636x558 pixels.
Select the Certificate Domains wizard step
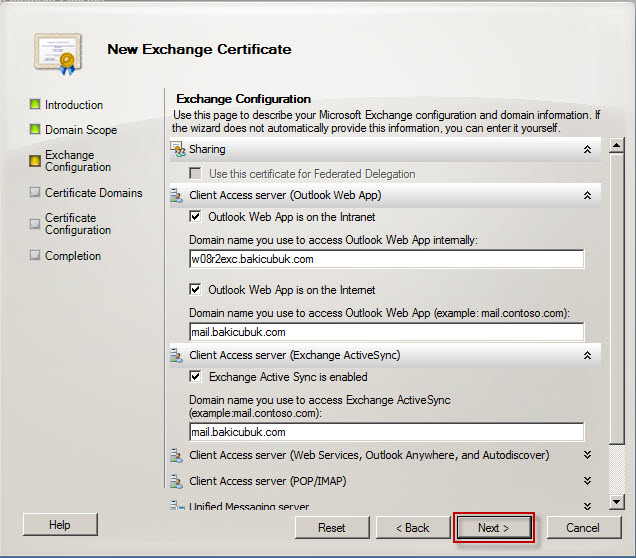click(x=94, y=193)
